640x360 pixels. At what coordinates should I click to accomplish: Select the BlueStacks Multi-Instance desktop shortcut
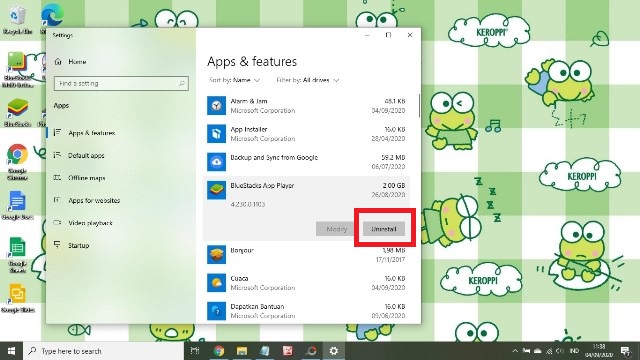point(17,69)
